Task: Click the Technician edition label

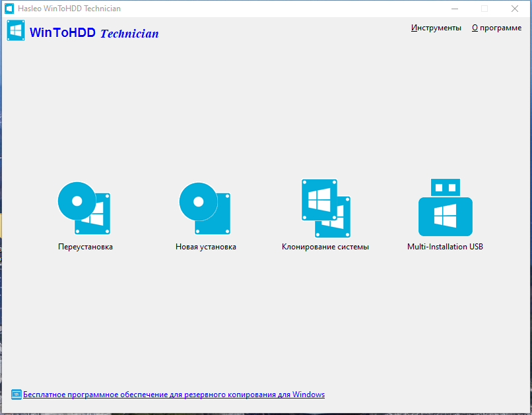Action: (129, 32)
